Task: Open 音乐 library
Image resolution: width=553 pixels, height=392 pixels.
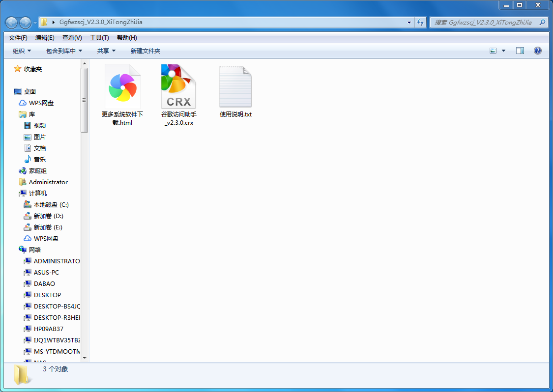Action: (39, 159)
